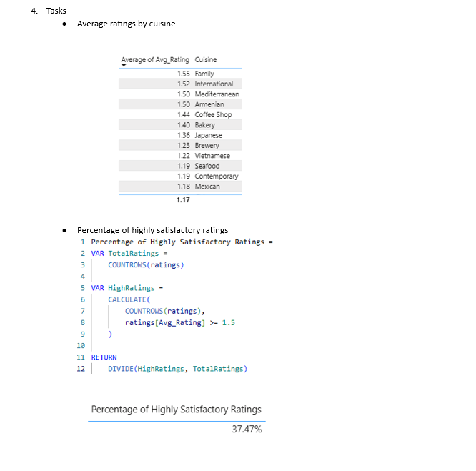Click the 1.44 rating value
476x471 pixels.
[x=184, y=115]
